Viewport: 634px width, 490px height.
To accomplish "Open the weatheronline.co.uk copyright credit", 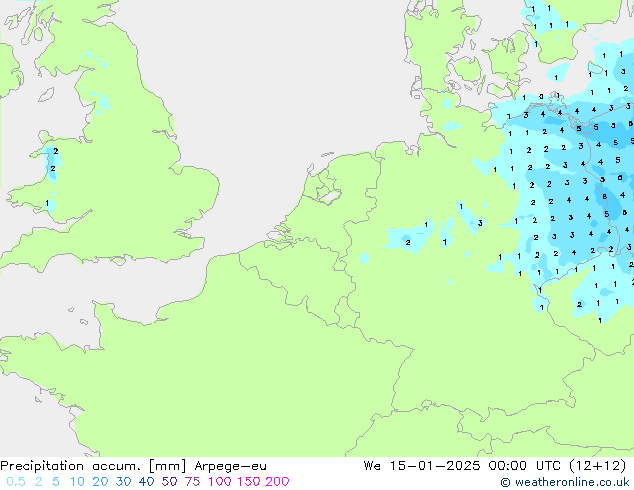I will (x=564, y=482).
